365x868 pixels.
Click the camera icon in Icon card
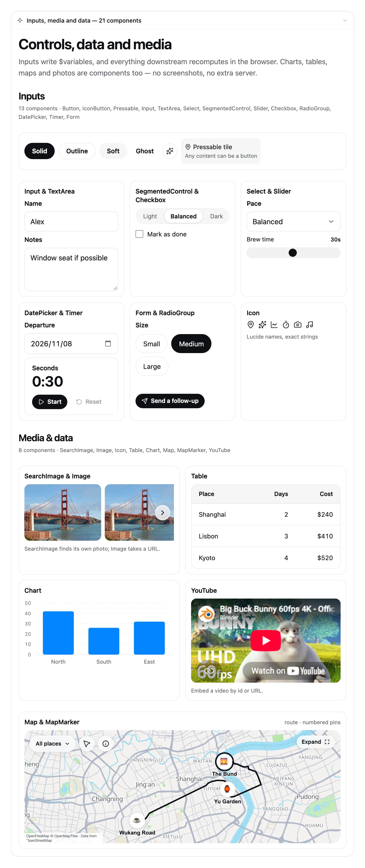[298, 325]
